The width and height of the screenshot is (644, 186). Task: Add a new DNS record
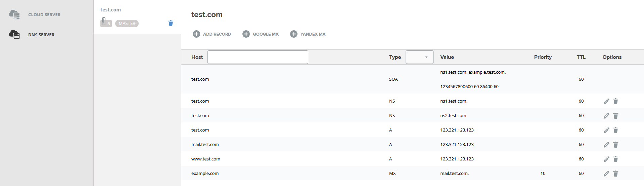212,34
